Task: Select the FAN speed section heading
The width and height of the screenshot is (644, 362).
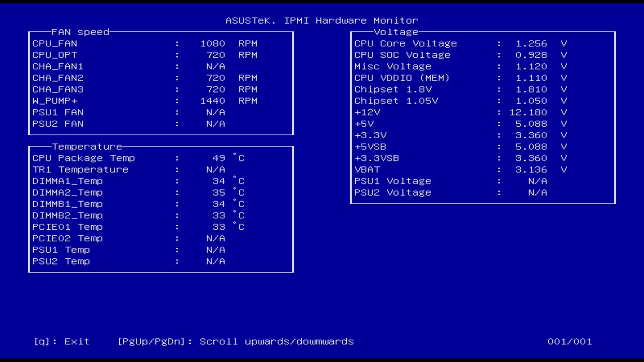Action: (x=80, y=32)
